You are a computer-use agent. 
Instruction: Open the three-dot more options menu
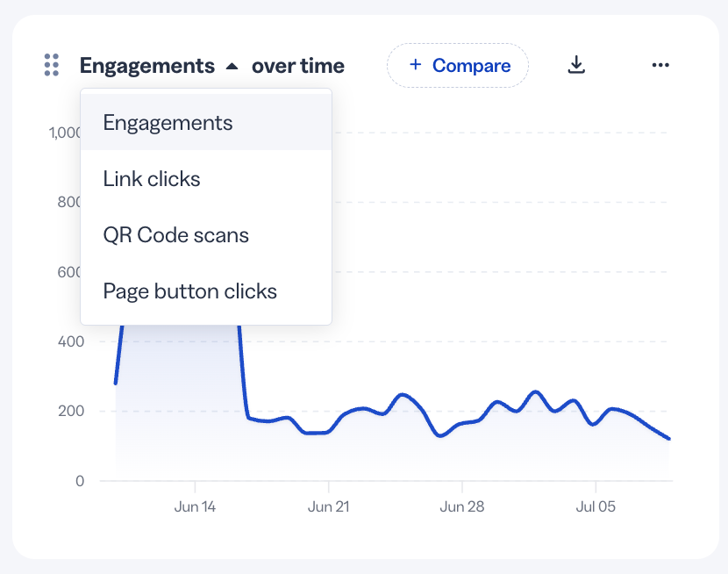tap(660, 65)
